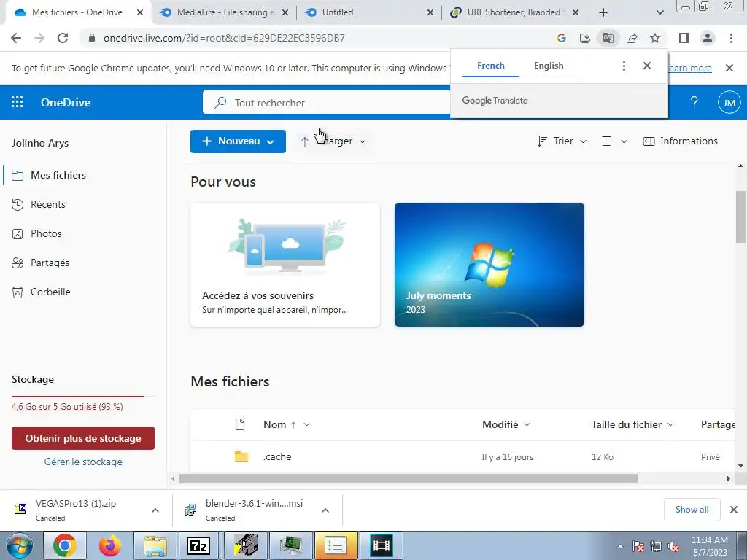Click the Google icon in address bar

pos(562,38)
